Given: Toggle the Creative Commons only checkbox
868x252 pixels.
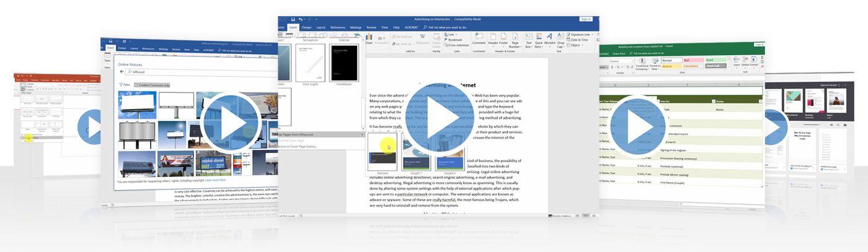Looking at the screenshot, I should pyautogui.click(x=136, y=85).
